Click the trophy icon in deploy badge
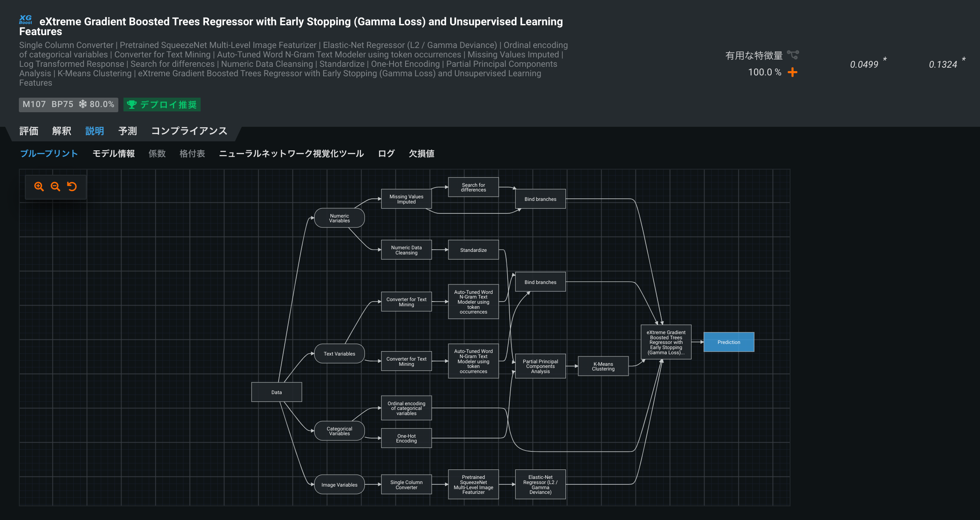 [132, 105]
